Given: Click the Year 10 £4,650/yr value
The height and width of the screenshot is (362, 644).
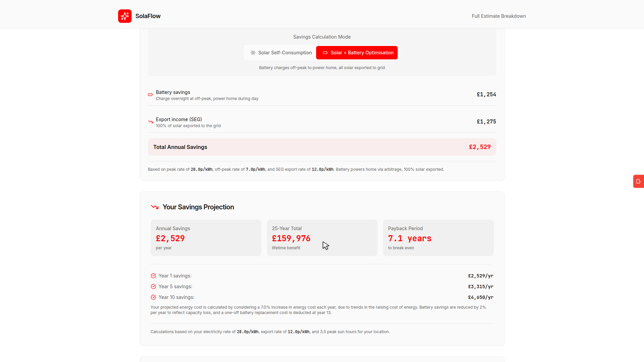Looking at the screenshot, I should coord(481,297).
